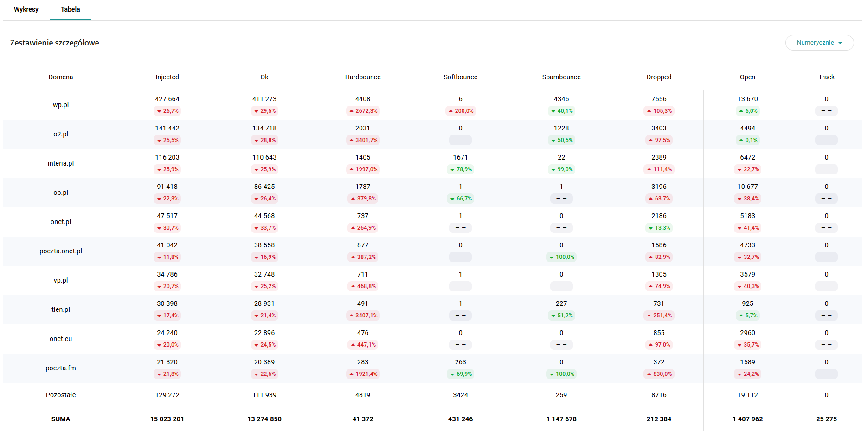Click the Hardbounce column header
Screen dimensions: 868x432
point(362,77)
